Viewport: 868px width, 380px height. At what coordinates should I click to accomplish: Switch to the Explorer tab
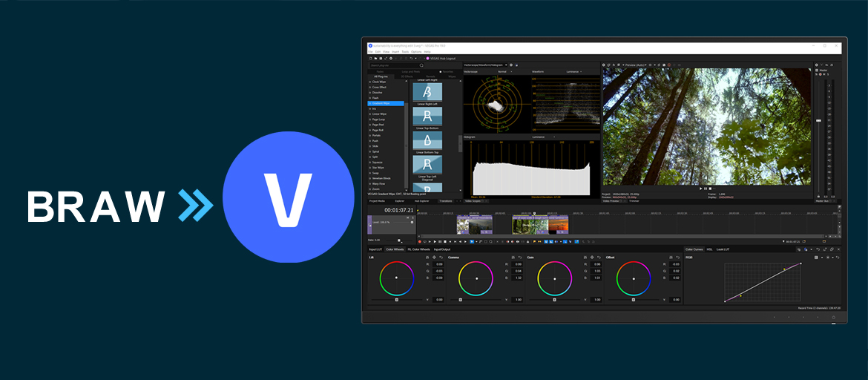[x=400, y=201]
